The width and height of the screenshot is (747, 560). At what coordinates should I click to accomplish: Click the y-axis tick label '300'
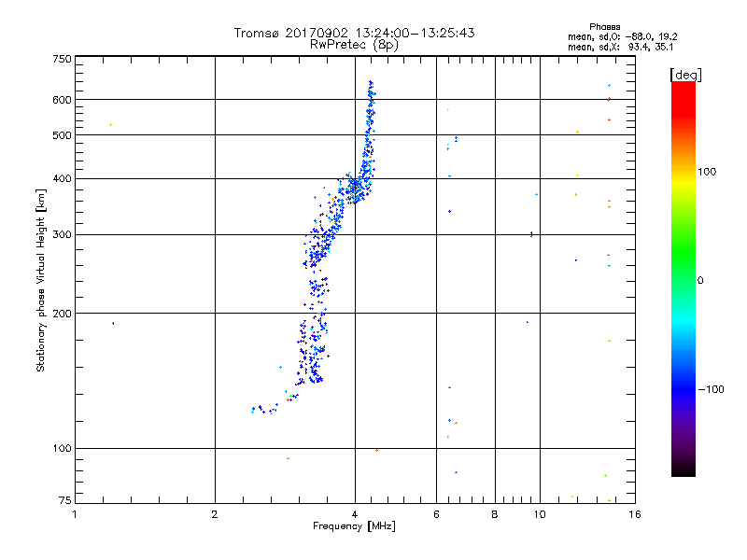(63, 235)
